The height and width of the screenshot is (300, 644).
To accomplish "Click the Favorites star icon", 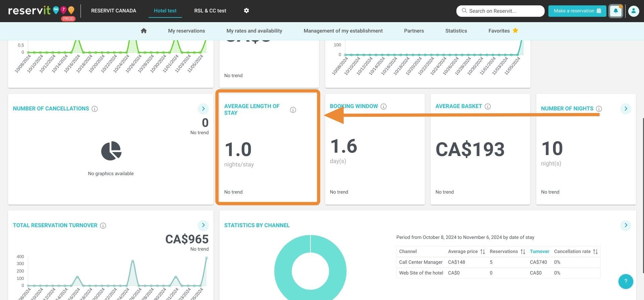I will 515,31.
